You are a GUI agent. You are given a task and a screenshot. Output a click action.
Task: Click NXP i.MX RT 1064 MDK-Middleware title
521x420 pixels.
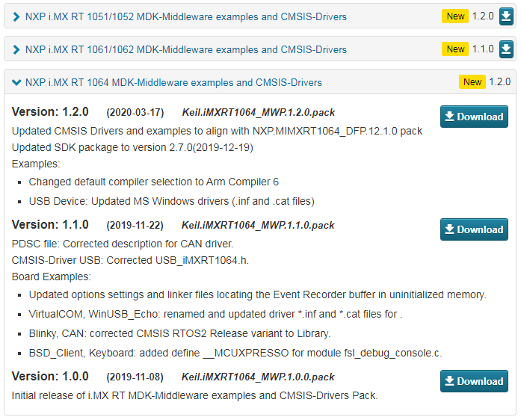(173, 82)
